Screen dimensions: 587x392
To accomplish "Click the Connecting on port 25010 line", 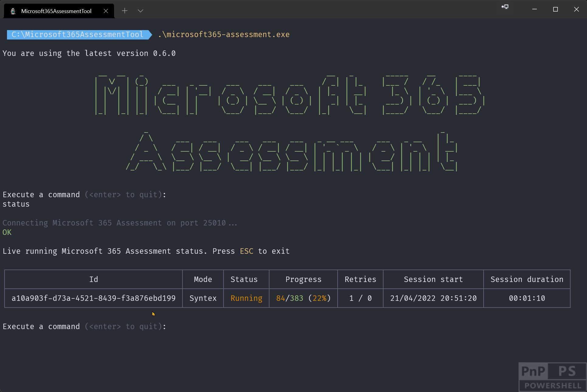I will (x=120, y=223).
